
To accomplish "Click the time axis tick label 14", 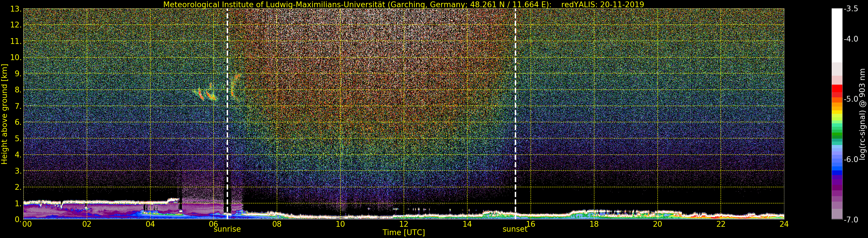I will point(467,224).
